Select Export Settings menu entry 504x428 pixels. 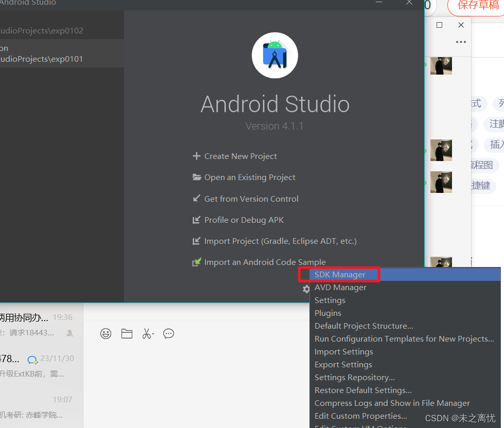(405, 364)
